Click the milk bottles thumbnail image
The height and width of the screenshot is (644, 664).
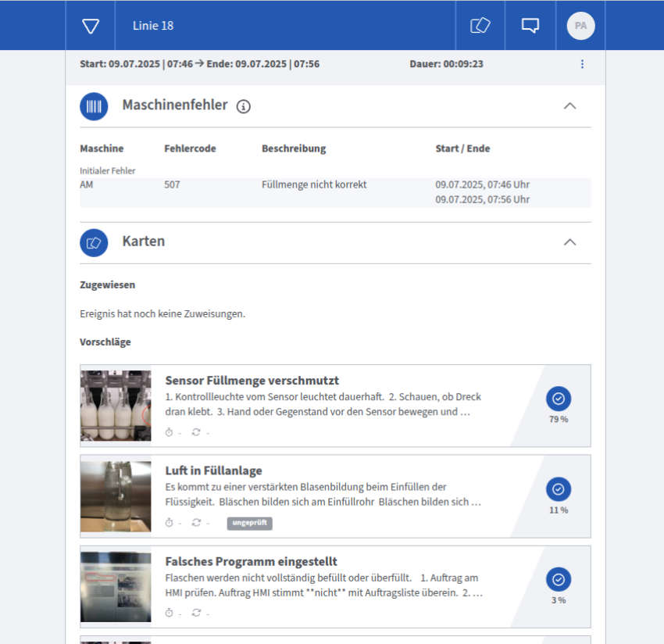(116, 406)
